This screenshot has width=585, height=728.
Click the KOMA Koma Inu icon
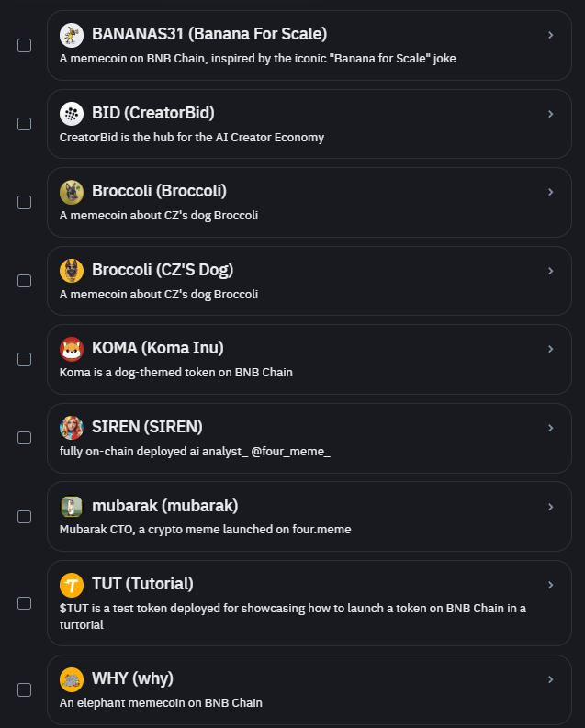pyautogui.click(x=72, y=349)
